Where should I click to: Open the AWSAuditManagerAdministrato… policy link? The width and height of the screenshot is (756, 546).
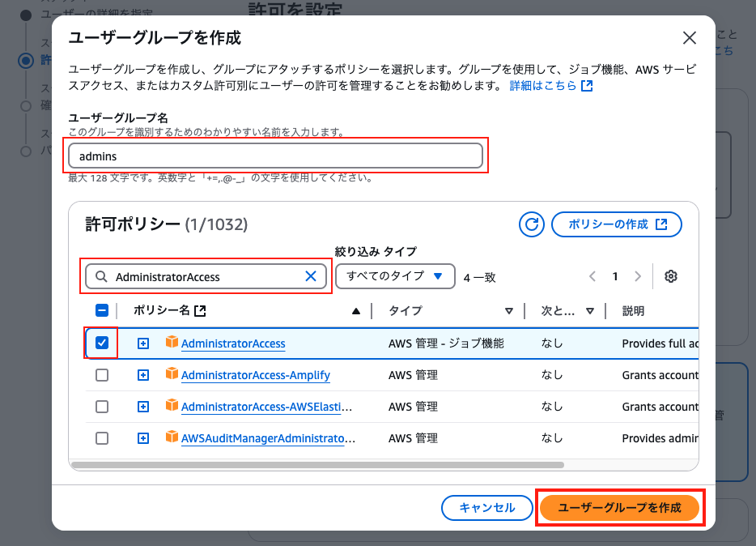pyautogui.click(x=268, y=438)
